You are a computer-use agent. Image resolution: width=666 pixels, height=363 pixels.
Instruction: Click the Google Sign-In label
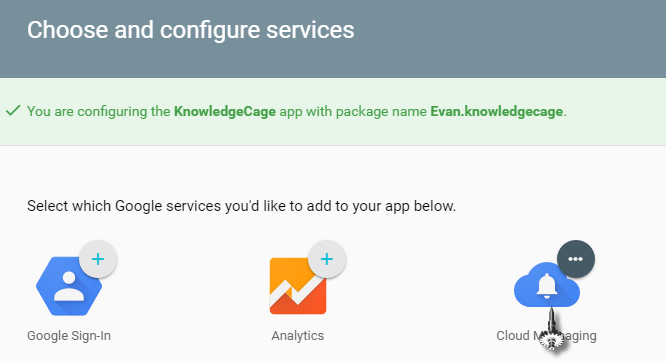69,335
